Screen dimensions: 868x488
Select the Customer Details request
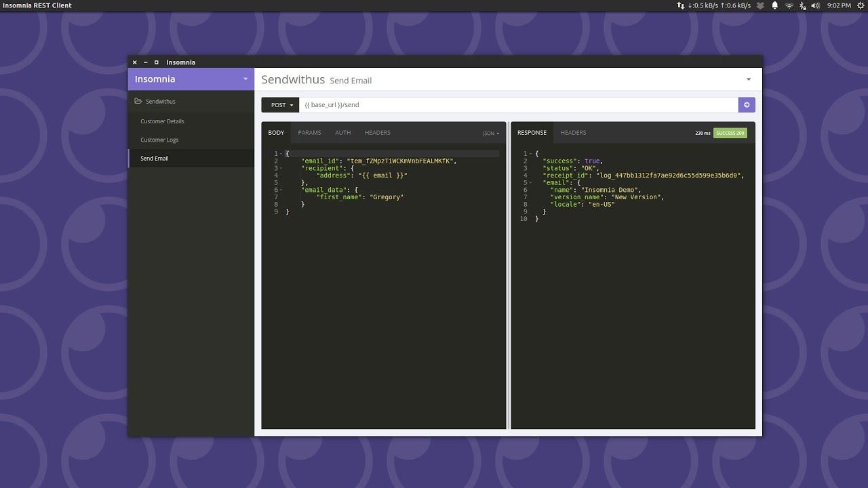pos(191,121)
